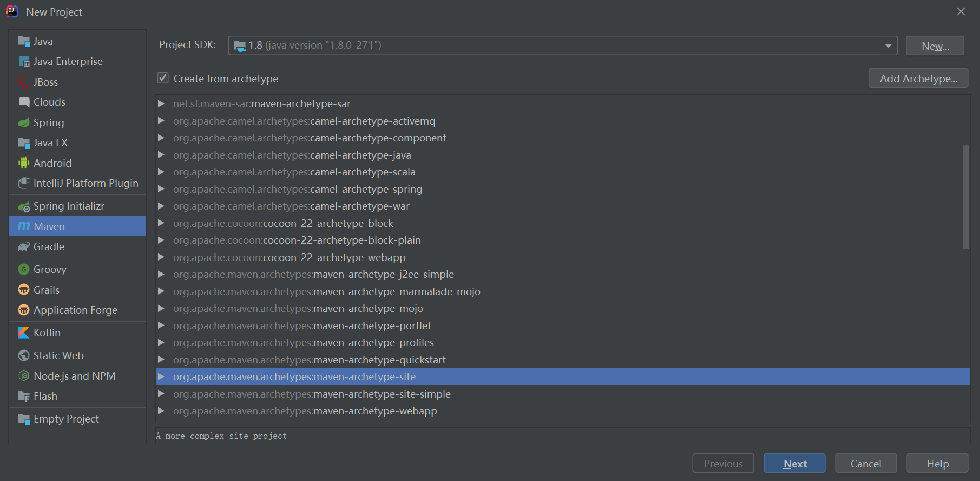Choose Empty Project option
This screenshot has height=481, width=980.
pyautogui.click(x=77, y=419)
